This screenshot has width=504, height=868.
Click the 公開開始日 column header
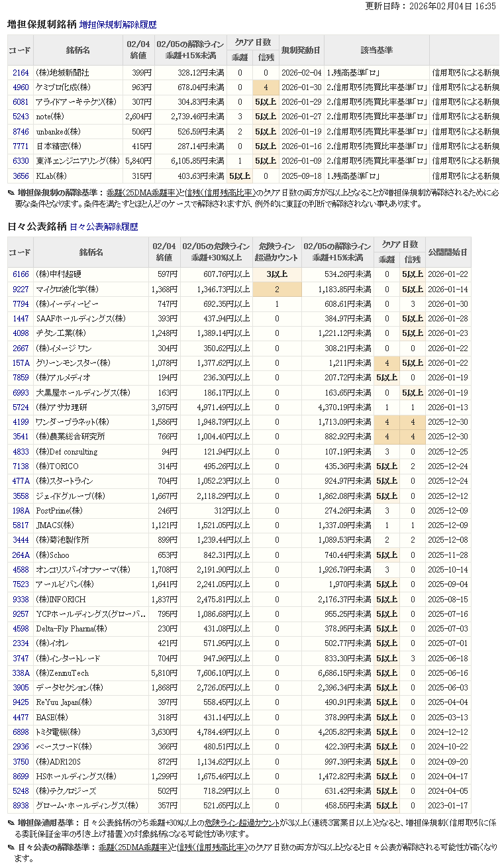point(447,252)
